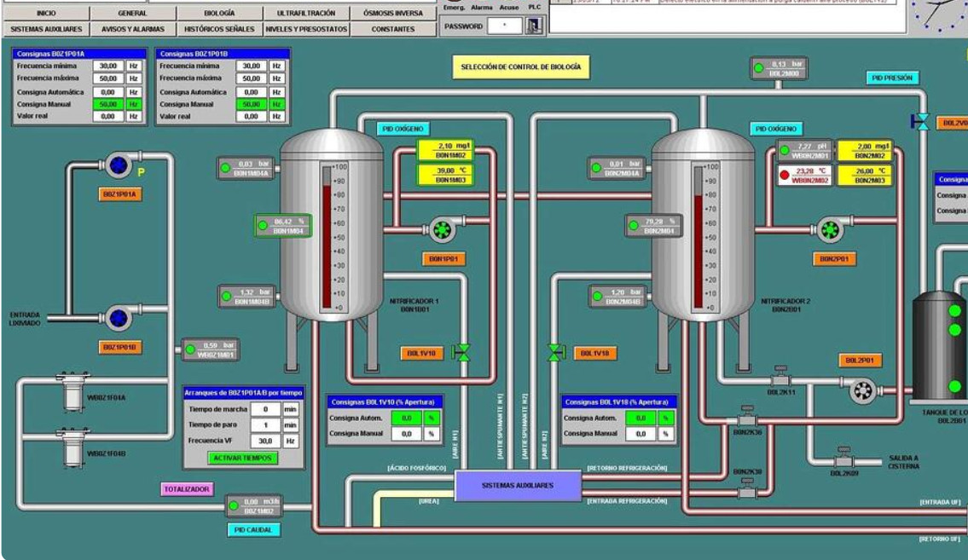Click the green pump above B0N1P01
Viewport: 968px width, 560px height.
coord(440,228)
